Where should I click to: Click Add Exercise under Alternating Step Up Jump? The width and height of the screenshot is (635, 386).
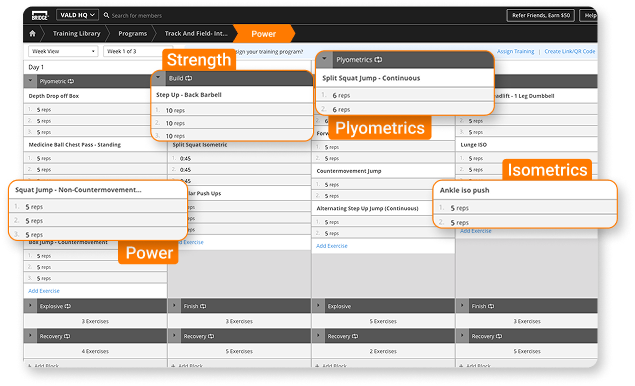click(332, 246)
